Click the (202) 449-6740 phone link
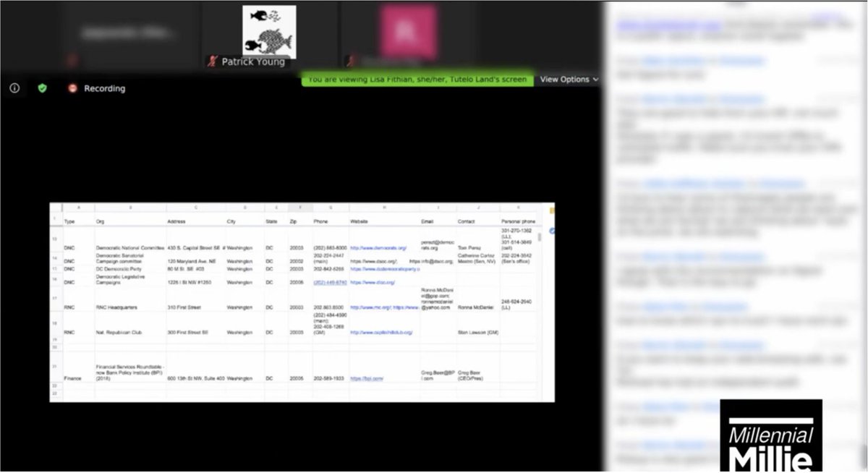Image resolution: width=868 pixels, height=473 pixels. (330, 282)
